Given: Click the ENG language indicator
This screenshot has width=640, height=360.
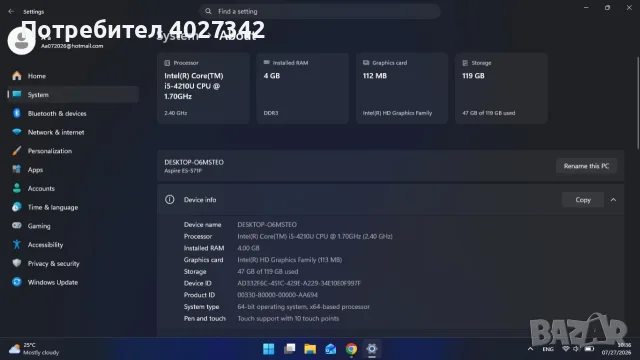Looking at the screenshot, I should (548, 349).
